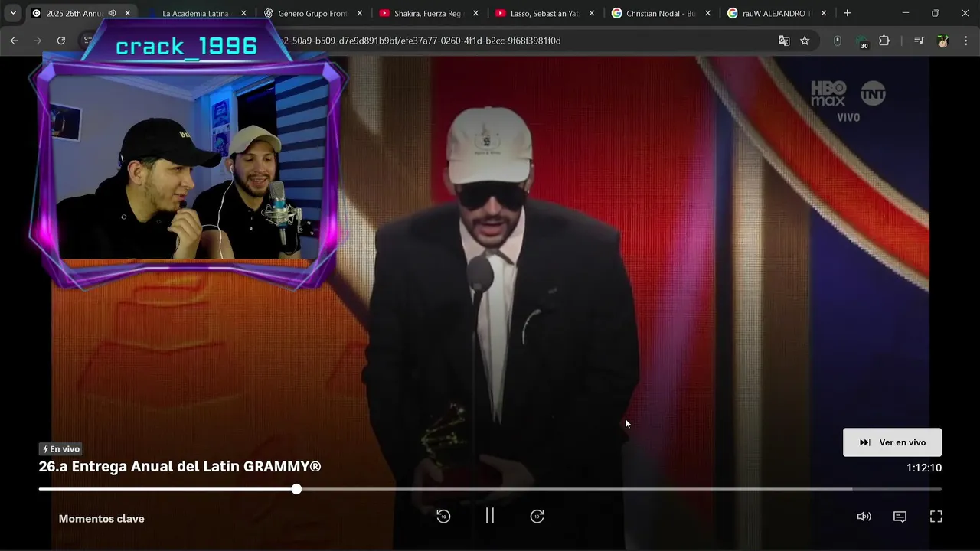
Task: Open Momentos clave
Action: [x=101, y=519]
